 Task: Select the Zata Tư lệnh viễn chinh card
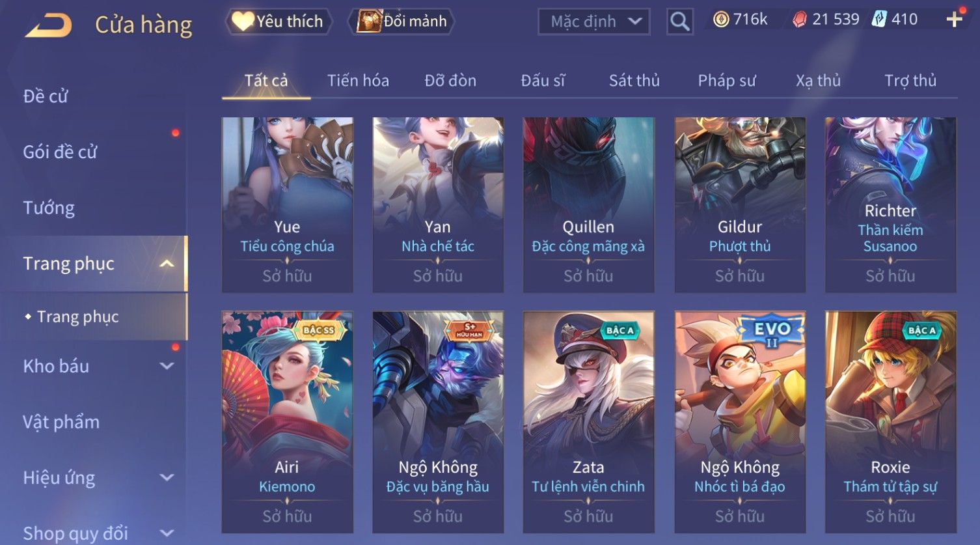[588, 422]
